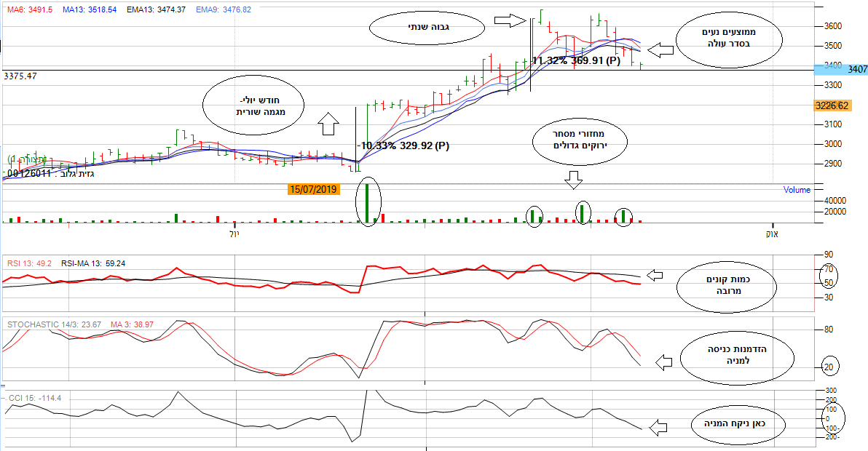Click the -10.33% 329.92 (P) measurement label
Image resolution: width=868 pixels, height=451 pixels.
(x=403, y=145)
